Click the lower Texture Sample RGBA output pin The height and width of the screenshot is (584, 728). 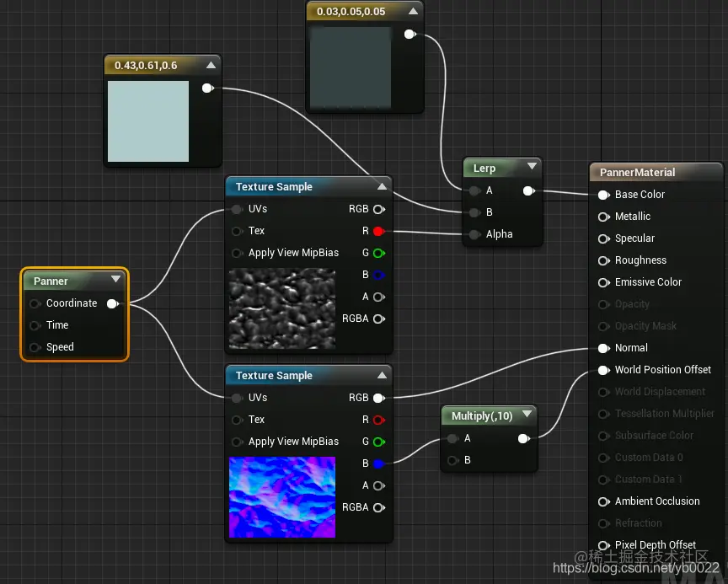tap(379, 507)
